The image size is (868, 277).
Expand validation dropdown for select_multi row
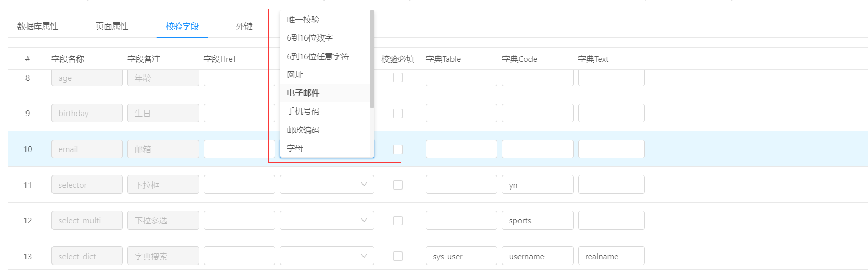point(327,220)
